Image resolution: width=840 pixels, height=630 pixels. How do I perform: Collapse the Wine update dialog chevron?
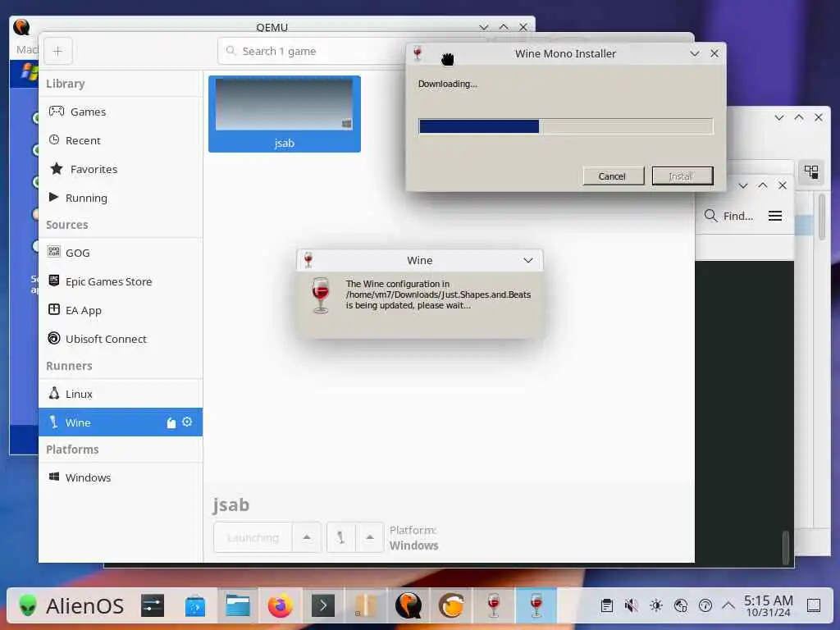point(528,260)
